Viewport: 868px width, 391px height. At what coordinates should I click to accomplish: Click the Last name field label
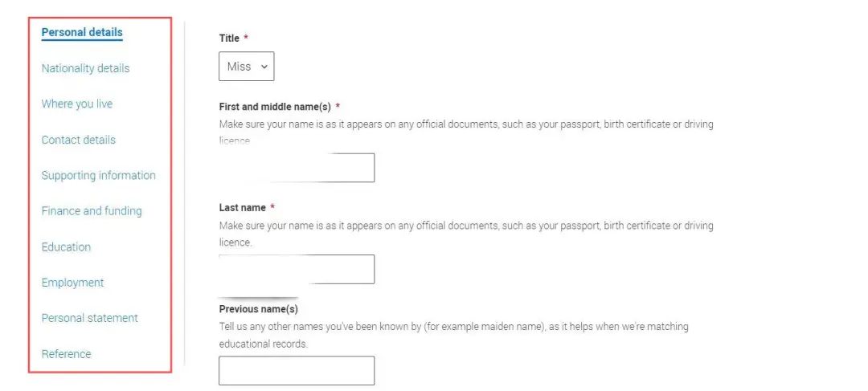(x=242, y=207)
